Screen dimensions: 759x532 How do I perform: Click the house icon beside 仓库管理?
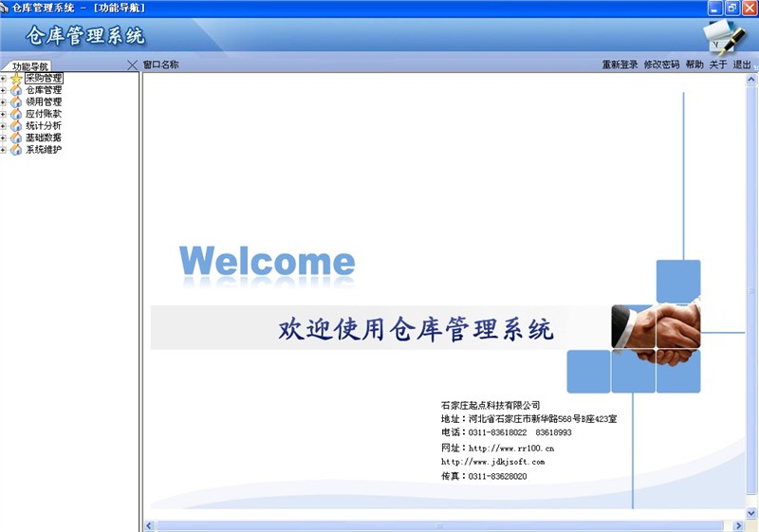(16, 90)
